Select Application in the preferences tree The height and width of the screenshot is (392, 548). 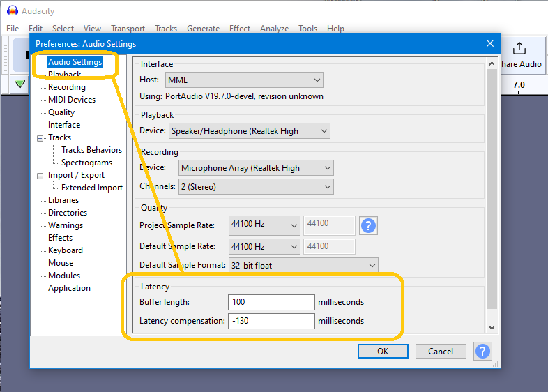(x=69, y=288)
